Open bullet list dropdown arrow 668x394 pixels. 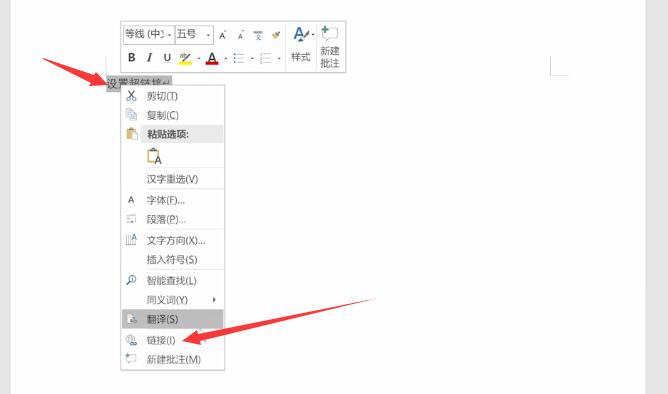point(252,58)
